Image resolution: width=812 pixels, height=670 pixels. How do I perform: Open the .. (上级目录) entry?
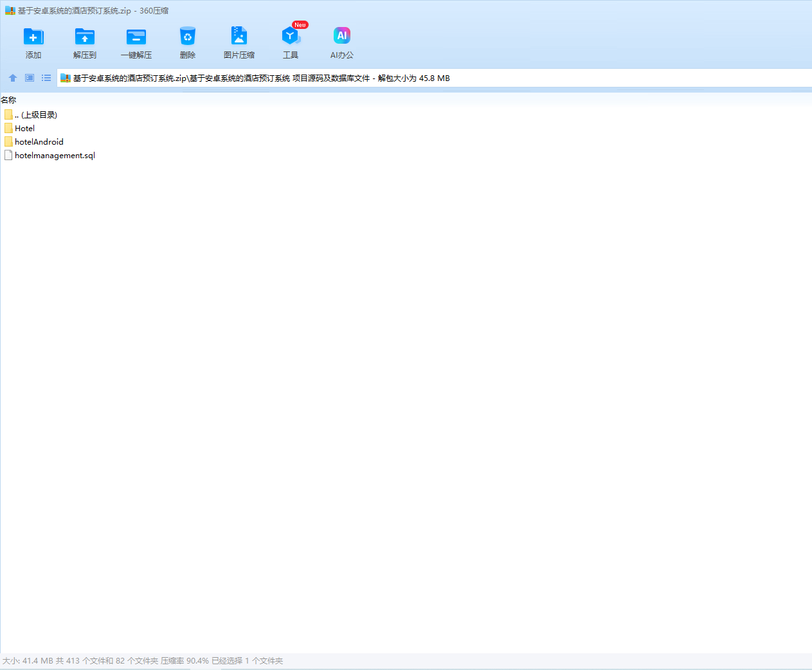36,115
